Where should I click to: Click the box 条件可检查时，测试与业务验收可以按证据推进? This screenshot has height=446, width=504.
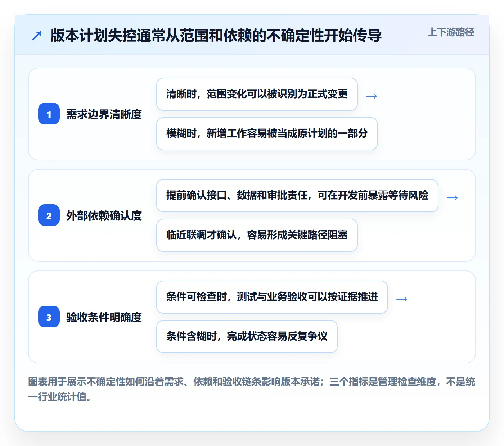pyautogui.click(x=272, y=297)
